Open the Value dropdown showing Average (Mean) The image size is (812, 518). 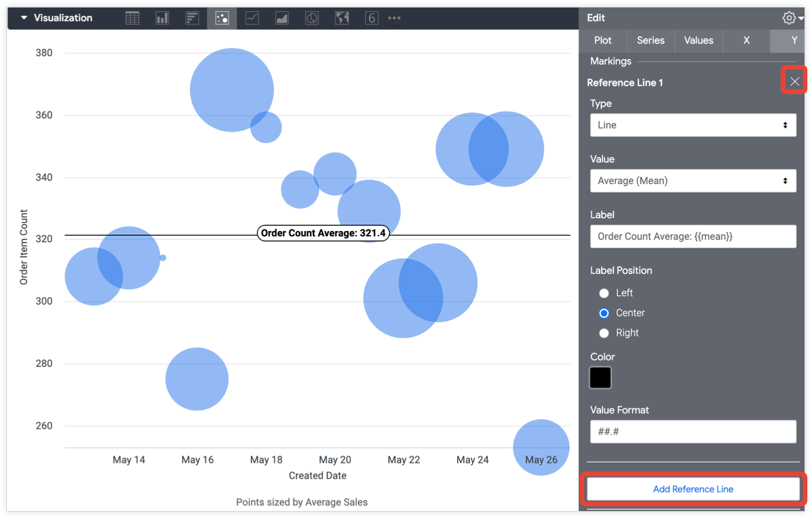(693, 181)
